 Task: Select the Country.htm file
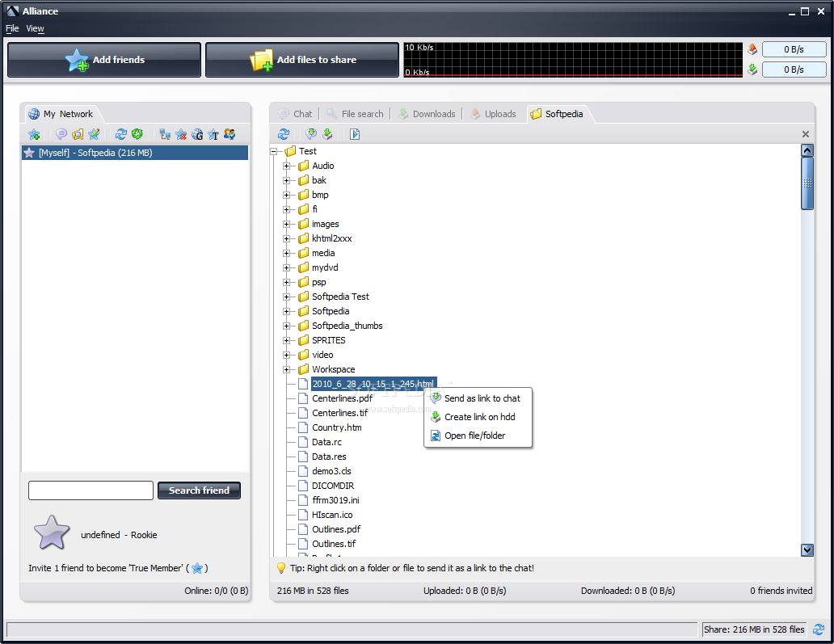pos(337,427)
